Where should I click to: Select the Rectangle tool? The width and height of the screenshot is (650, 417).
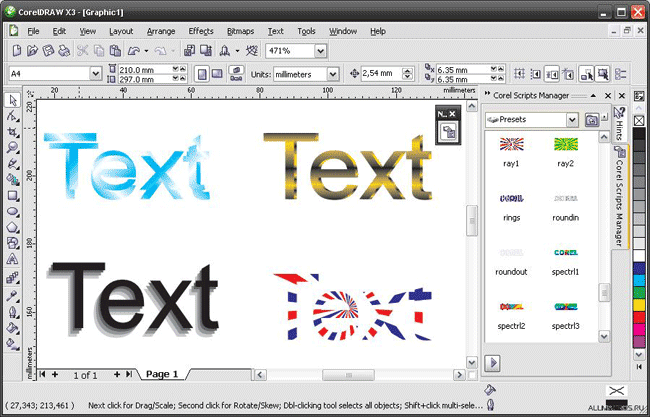(x=12, y=195)
